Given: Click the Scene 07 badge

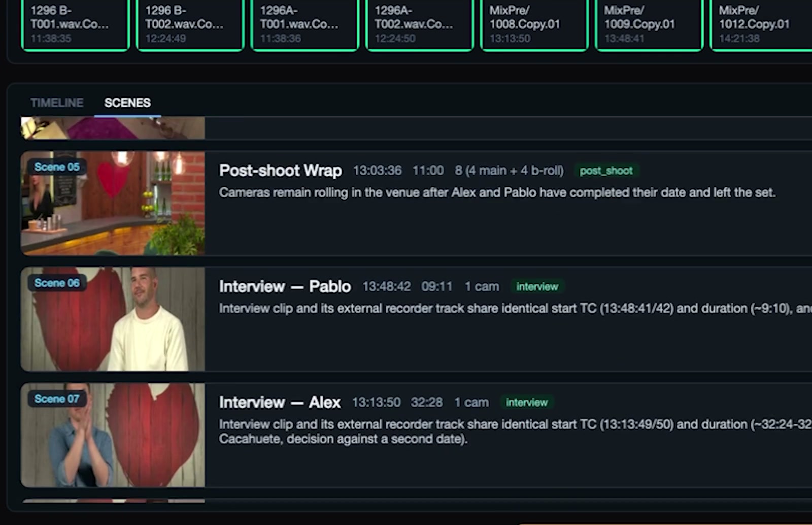Looking at the screenshot, I should coord(57,399).
